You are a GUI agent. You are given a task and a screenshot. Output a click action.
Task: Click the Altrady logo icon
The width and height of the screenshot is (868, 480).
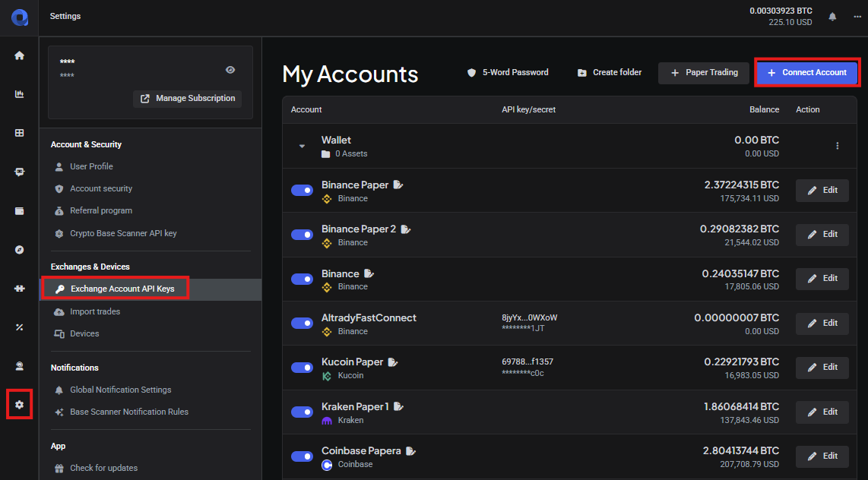pyautogui.click(x=19, y=17)
